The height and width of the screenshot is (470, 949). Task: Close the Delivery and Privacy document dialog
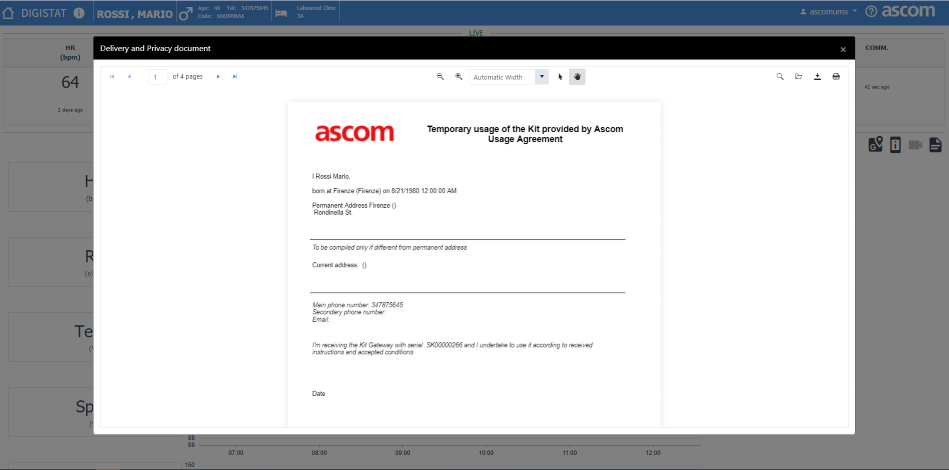(x=843, y=50)
